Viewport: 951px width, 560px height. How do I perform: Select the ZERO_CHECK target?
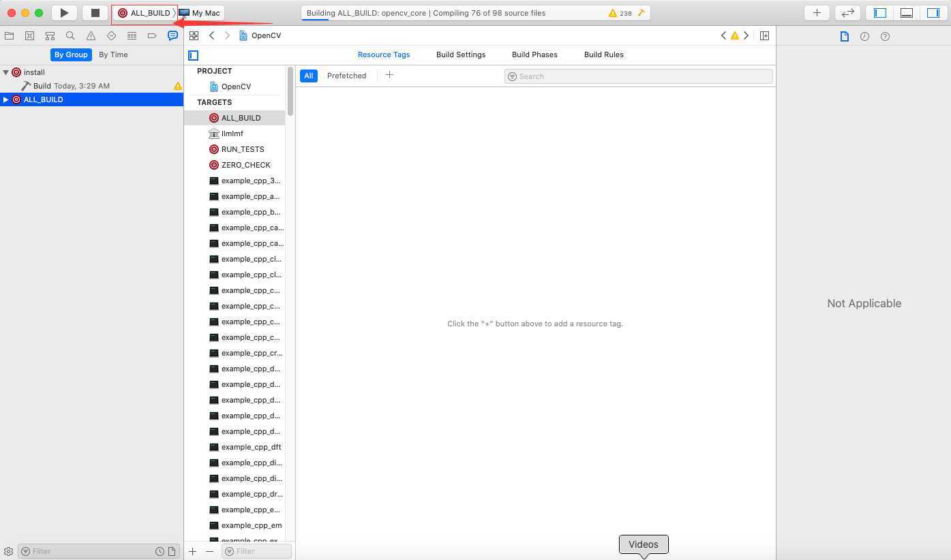(x=234, y=165)
